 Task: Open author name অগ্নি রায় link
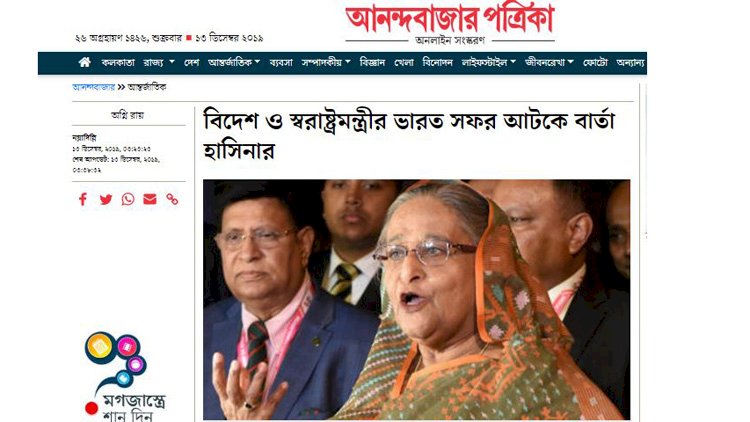127,115
